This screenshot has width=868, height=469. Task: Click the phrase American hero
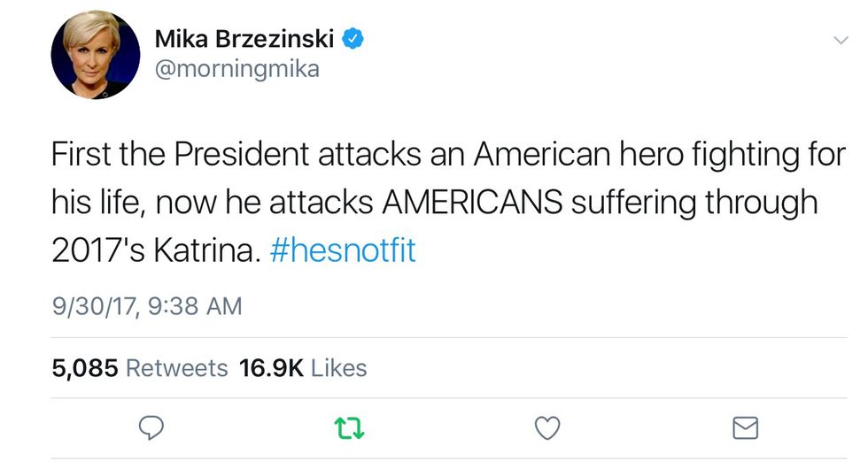(586, 155)
